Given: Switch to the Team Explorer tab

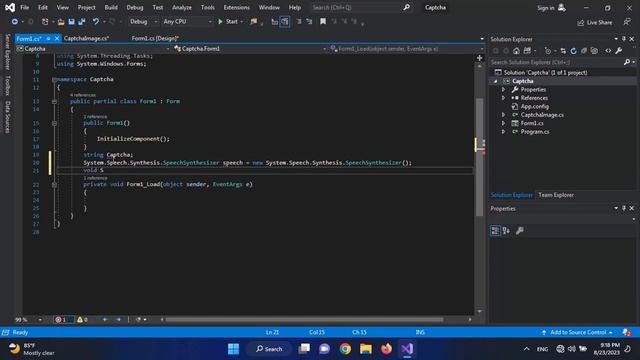Looking at the screenshot, I should pyautogui.click(x=556, y=195).
